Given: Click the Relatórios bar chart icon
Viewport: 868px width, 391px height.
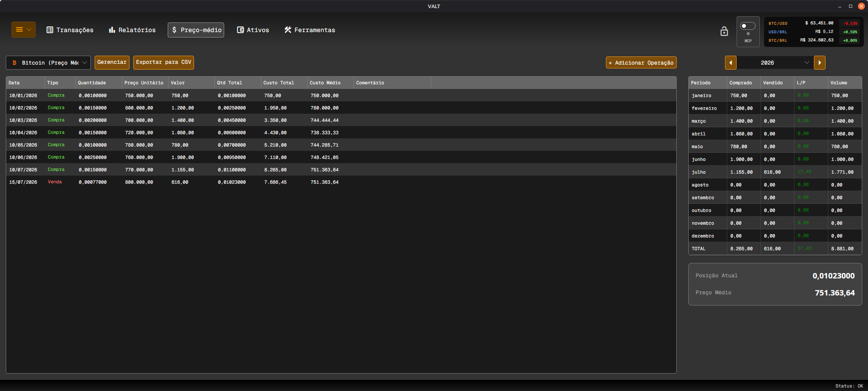Looking at the screenshot, I should (112, 30).
